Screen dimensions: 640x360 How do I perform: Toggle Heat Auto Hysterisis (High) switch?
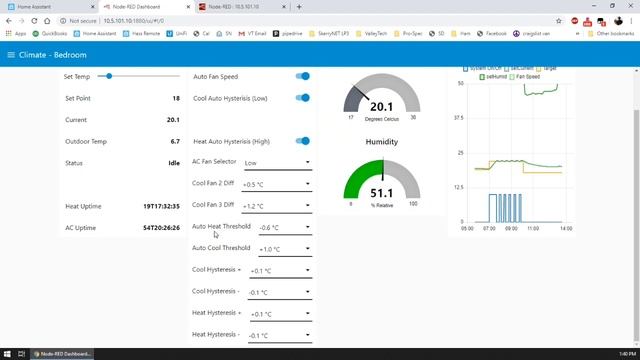pyautogui.click(x=302, y=141)
